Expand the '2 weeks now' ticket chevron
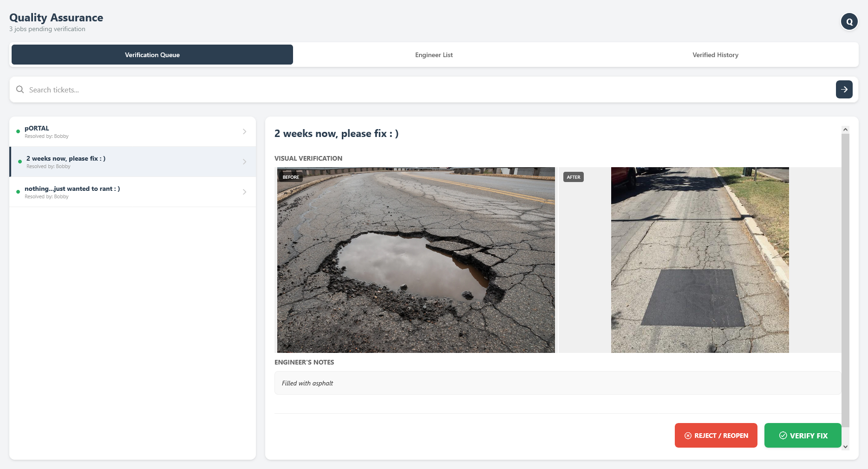 244,162
